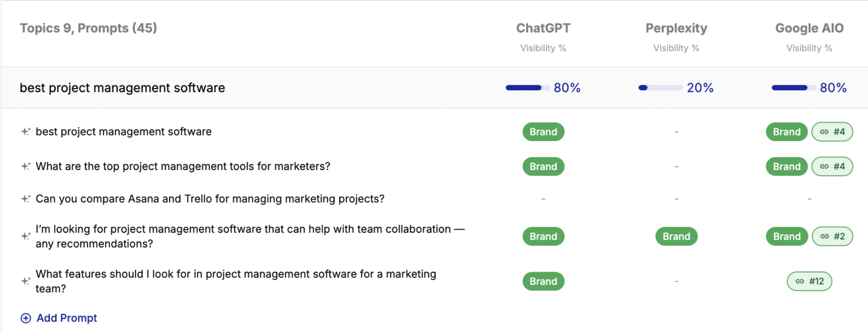Click ChatGPT Brand badge for marketers tools prompt
The width and height of the screenshot is (868, 332).
coord(543,167)
